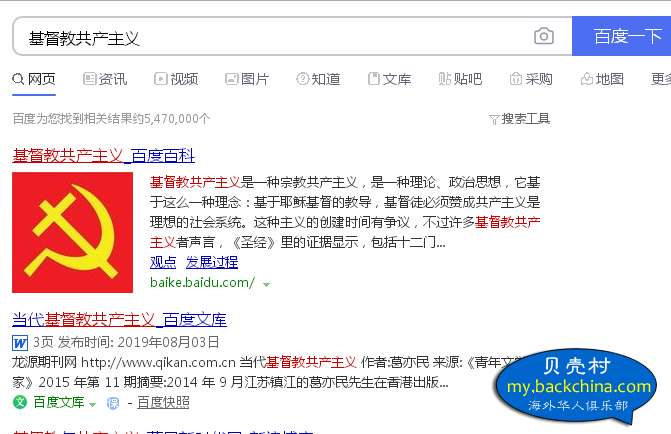Click the funnel icon beside 搜索工具
Screen dimensions: 671x434
(494, 119)
